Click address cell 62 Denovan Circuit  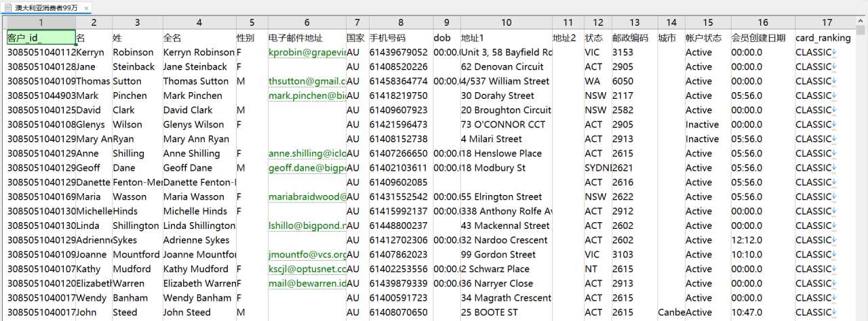506,66
